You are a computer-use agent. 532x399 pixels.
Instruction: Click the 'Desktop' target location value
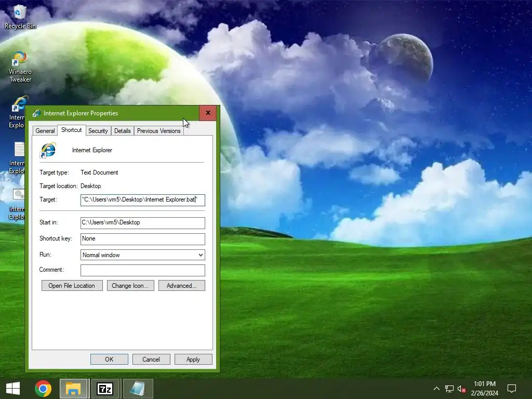pyautogui.click(x=90, y=186)
